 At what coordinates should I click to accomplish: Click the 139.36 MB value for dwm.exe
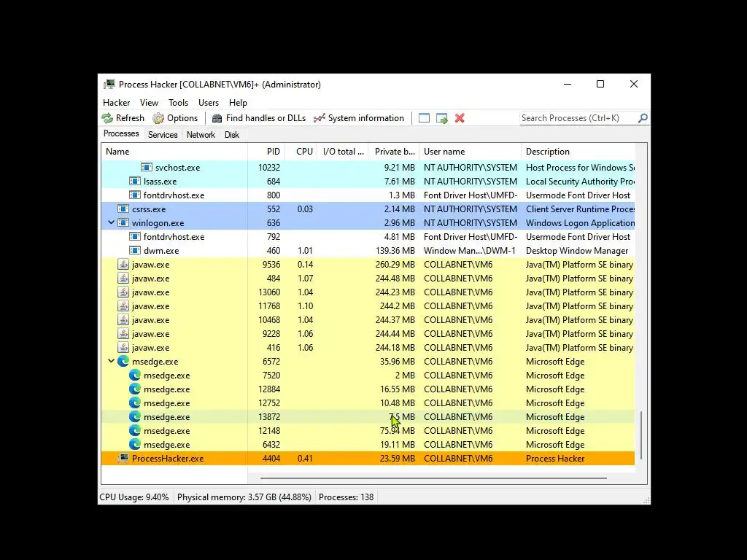(x=395, y=251)
